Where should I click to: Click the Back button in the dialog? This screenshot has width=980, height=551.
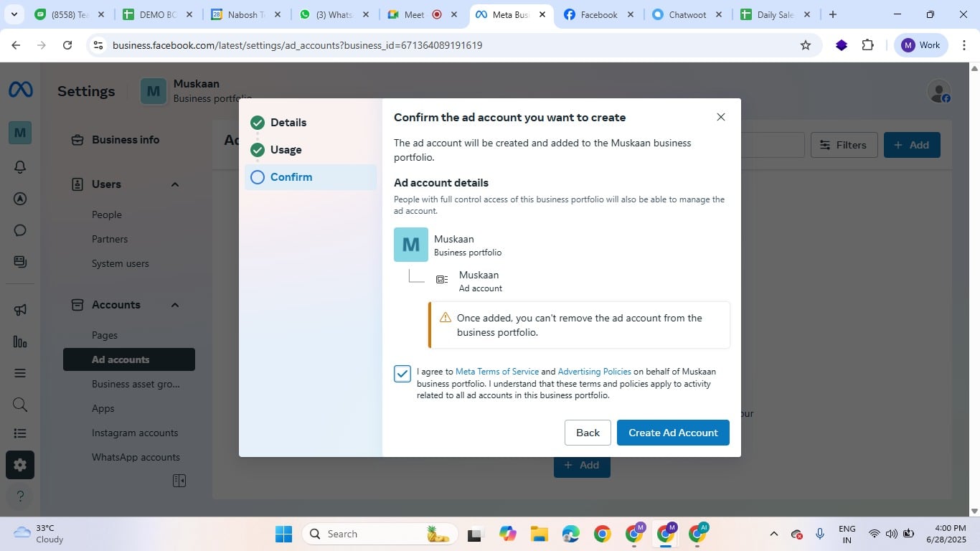[x=587, y=432]
